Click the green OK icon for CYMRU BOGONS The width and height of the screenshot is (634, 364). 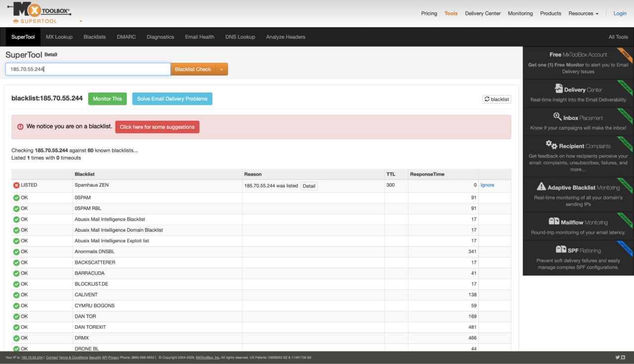tap(16, 306)
